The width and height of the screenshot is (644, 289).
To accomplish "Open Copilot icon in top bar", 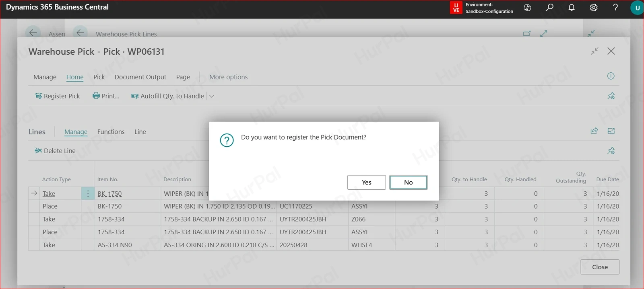I will [527, 8].
